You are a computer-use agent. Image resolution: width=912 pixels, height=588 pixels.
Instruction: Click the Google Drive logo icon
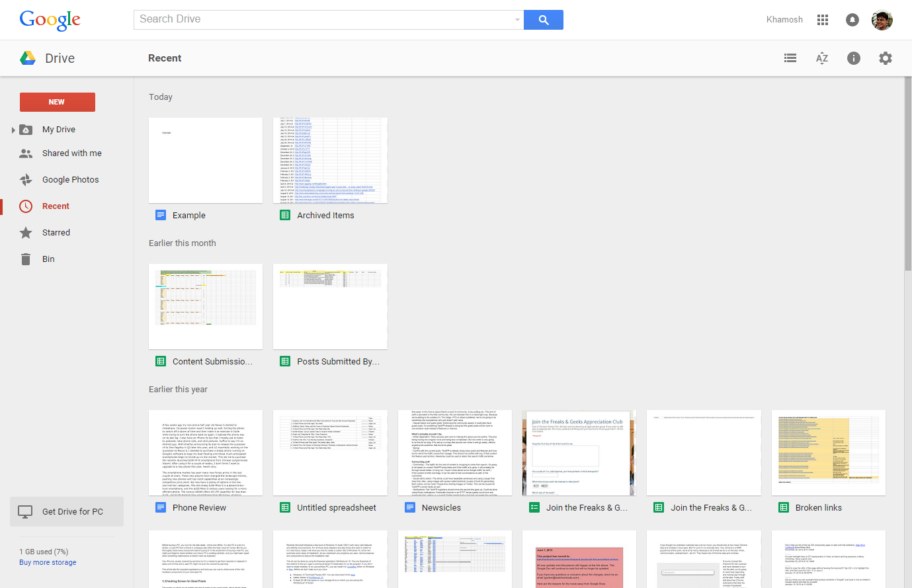coord(28,58)
